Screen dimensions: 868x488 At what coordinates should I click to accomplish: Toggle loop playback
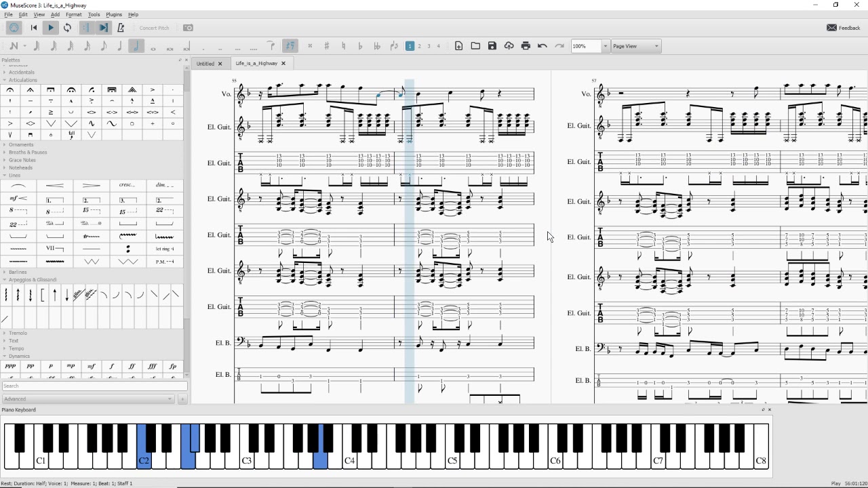click(67, 28)
